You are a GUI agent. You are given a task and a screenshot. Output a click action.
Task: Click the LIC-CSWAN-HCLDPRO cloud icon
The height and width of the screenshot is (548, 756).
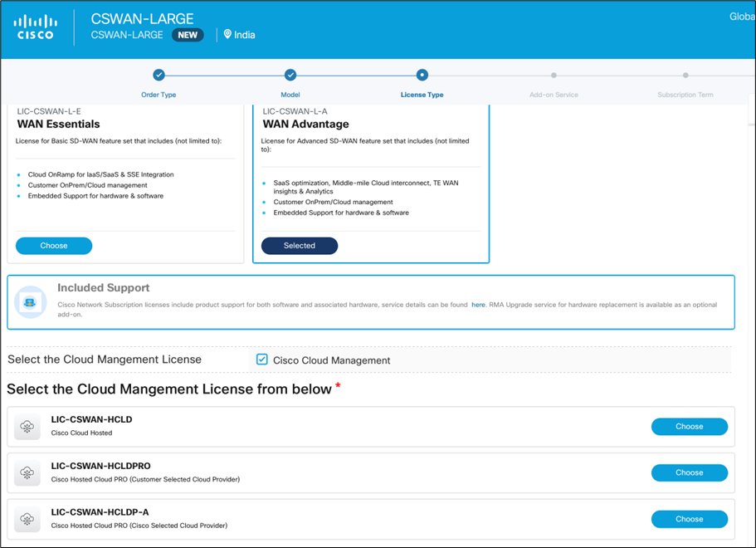click(27, 472)
